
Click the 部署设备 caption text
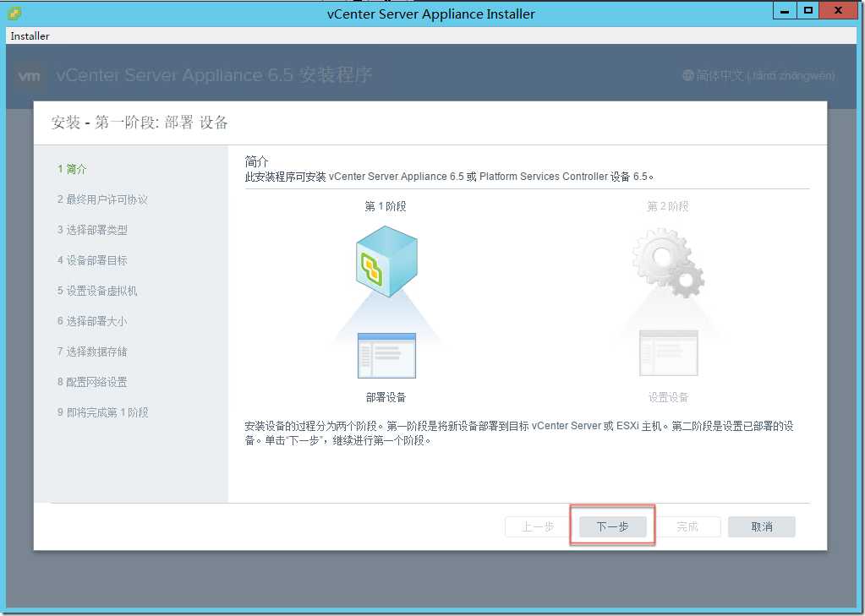click(386, 397)
